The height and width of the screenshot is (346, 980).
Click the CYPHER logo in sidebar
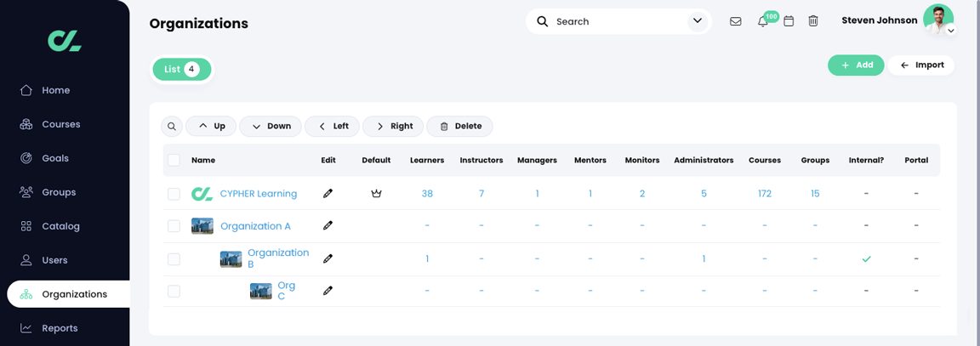click(65, 40)
